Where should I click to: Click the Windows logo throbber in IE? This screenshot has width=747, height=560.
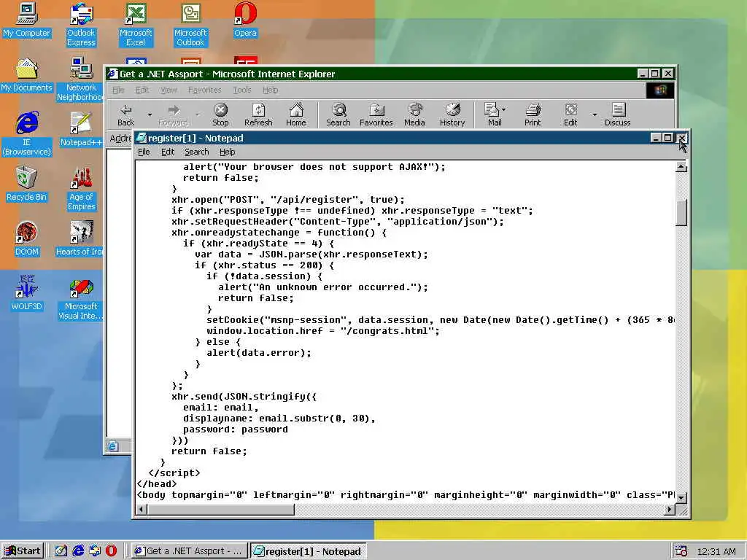[660, 90]
